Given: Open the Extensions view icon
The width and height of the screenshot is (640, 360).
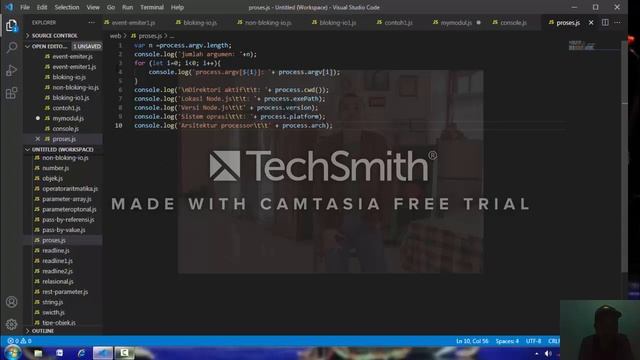Looking at the screenshot, I should tap(11, 93).
